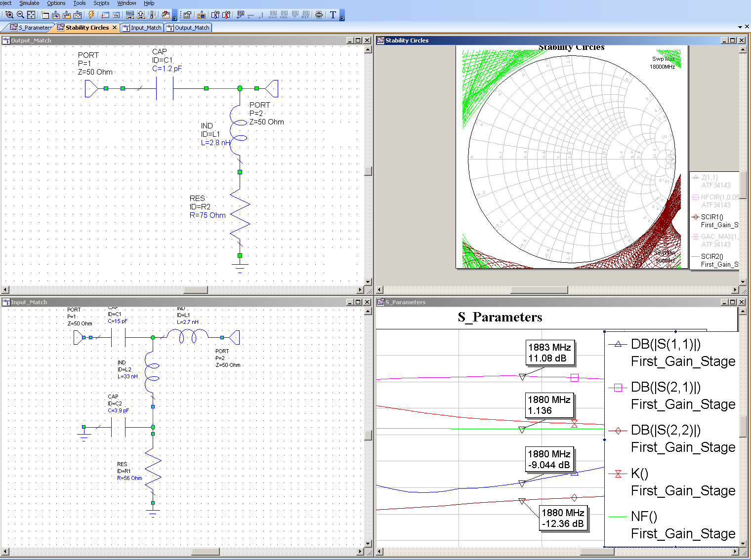Viewport: 751px width, 560px height.
Task: Open the overflow arrow after the thermometer icons
Action: [174, 18]
